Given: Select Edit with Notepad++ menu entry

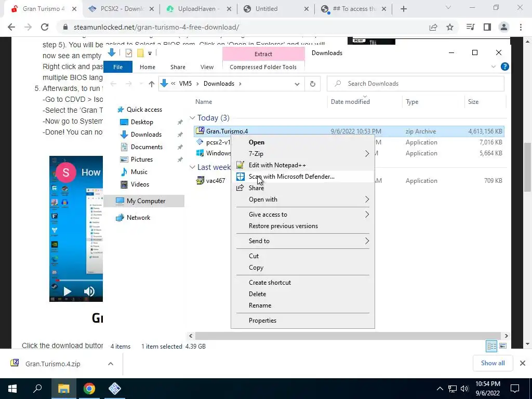Looking at the screenshot, I should coord(303,165).
